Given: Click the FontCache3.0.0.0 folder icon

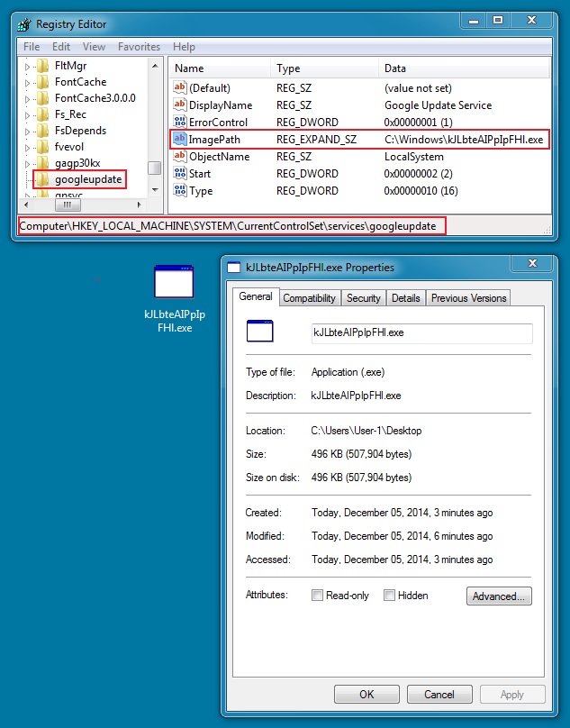Looking at the screenshot, I should pyautogui.click(x=42, y=98).
